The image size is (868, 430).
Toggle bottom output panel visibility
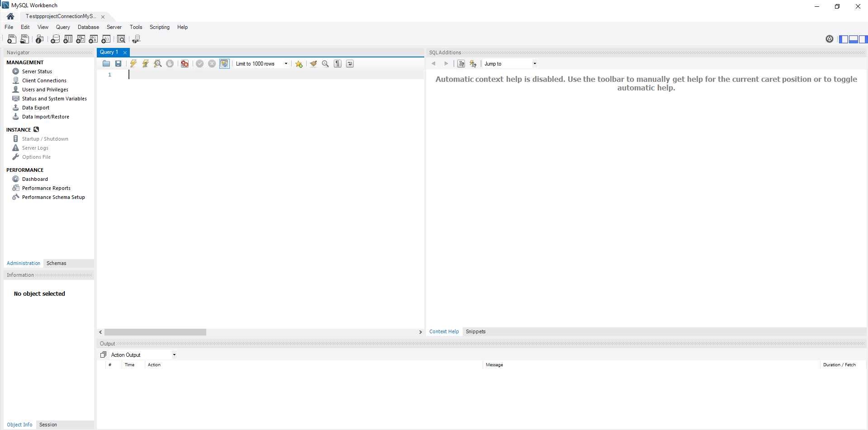coord(854,39)
